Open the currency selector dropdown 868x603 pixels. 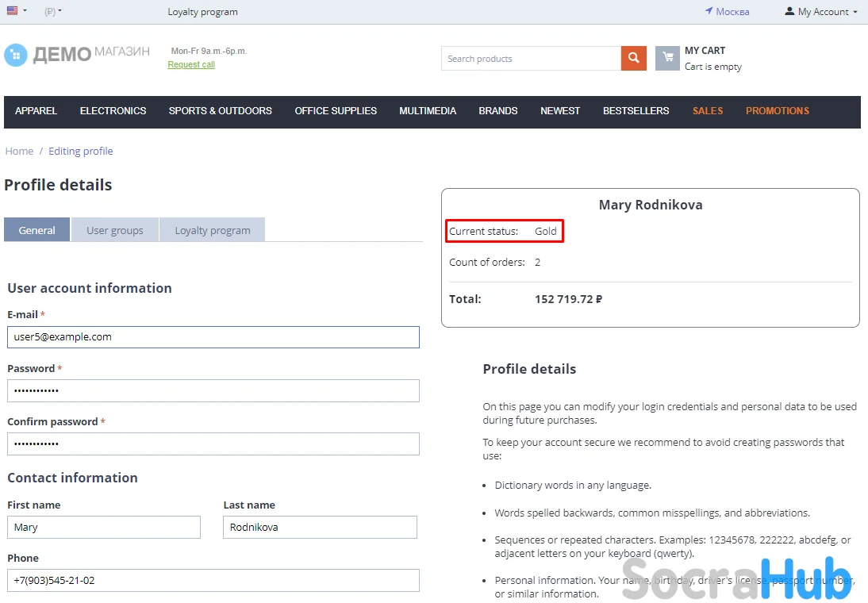53,12
